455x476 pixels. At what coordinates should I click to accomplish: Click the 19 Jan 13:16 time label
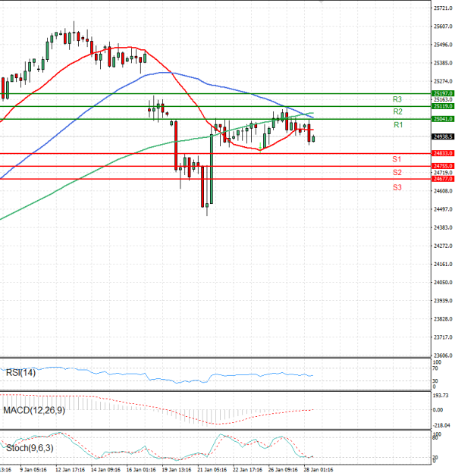[x=177, y=470]
